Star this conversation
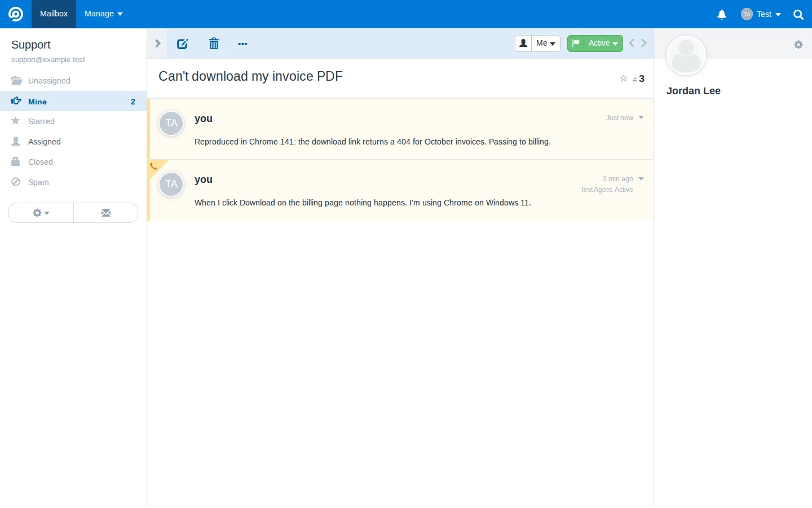 pyautogui.click(x=624, y=78)
